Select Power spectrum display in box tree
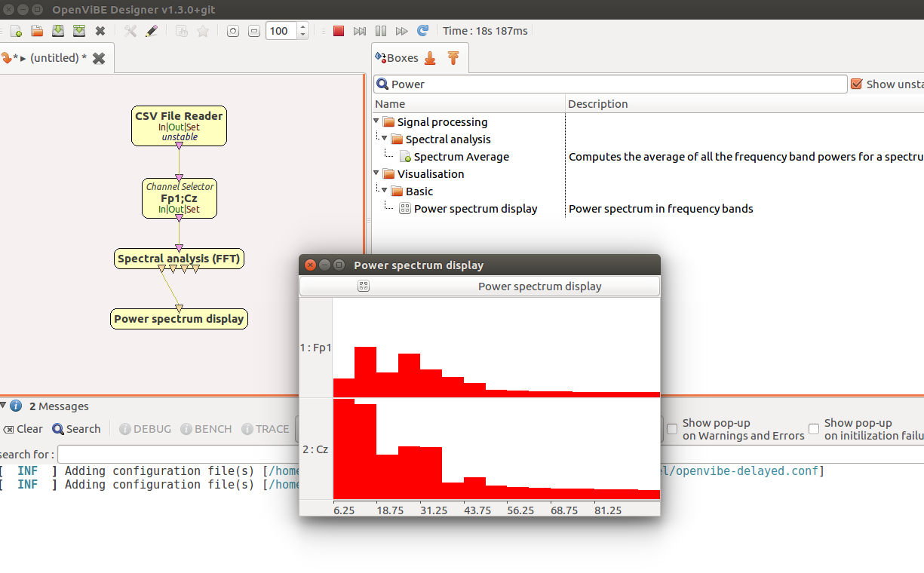 point(648,209)
